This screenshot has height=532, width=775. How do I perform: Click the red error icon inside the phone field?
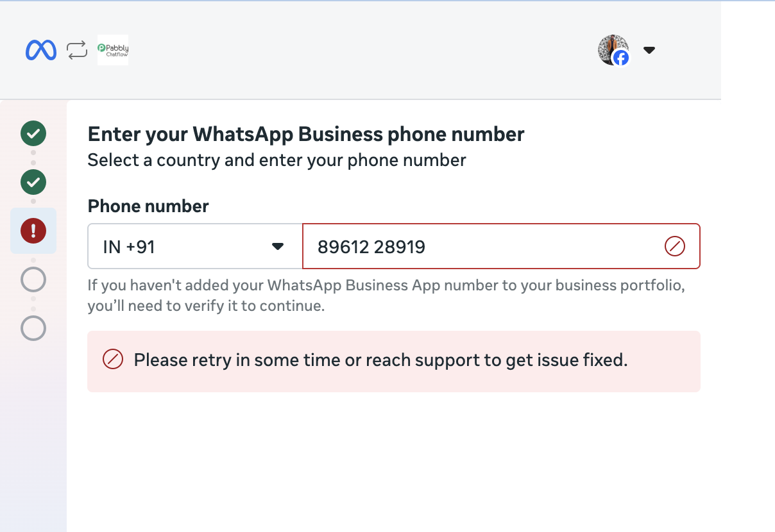pyautogui.click(x=675, y=246)
